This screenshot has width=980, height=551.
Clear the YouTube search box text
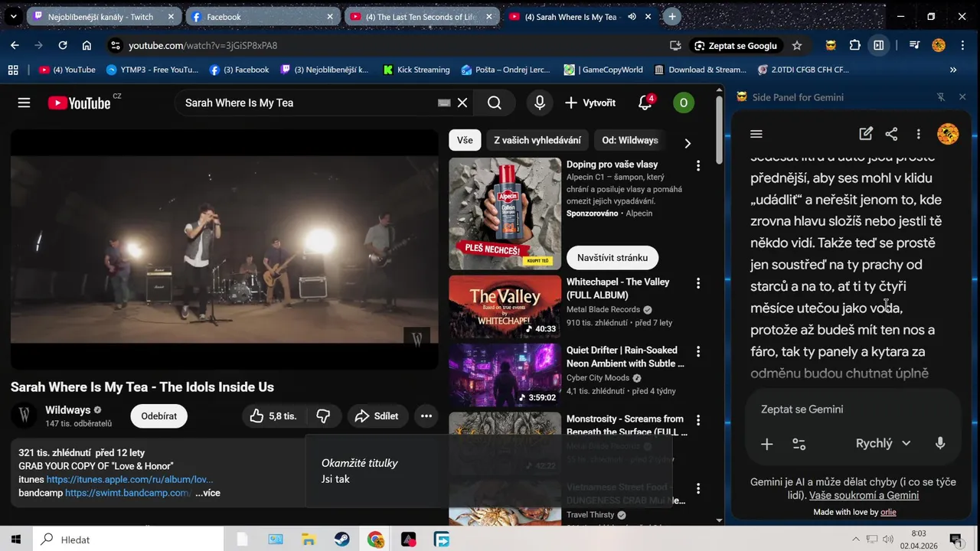(462, 103)
